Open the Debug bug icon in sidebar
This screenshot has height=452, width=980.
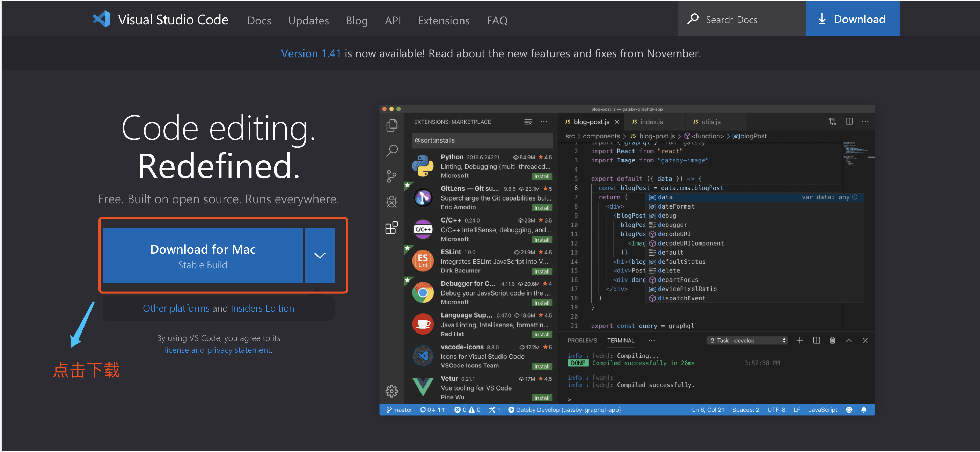point(392,202)
